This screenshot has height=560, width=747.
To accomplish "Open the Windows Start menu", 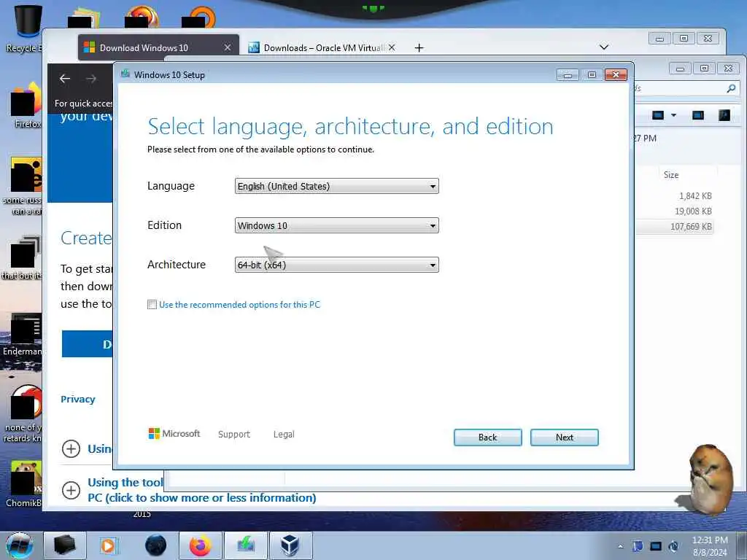I will 19,545.
